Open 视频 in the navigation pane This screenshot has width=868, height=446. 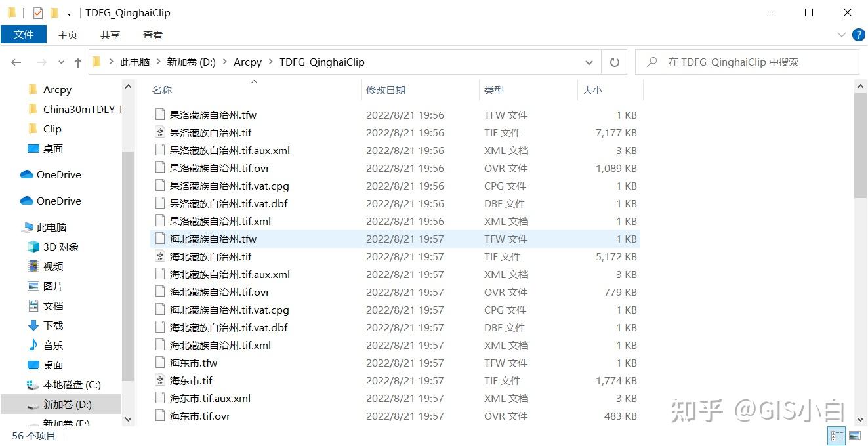pos(53,267)
